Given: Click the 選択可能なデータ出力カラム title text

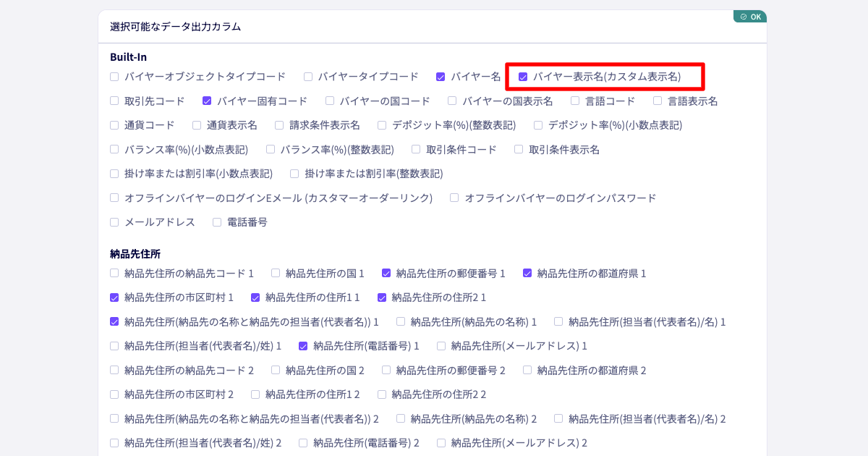Looking at the screenshot, I should [x=176, y=27].
